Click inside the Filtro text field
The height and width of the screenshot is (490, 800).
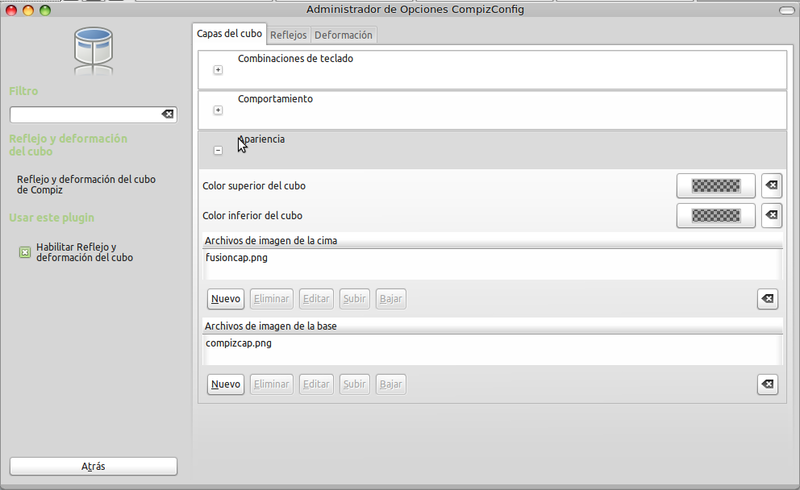click(83, 115)
